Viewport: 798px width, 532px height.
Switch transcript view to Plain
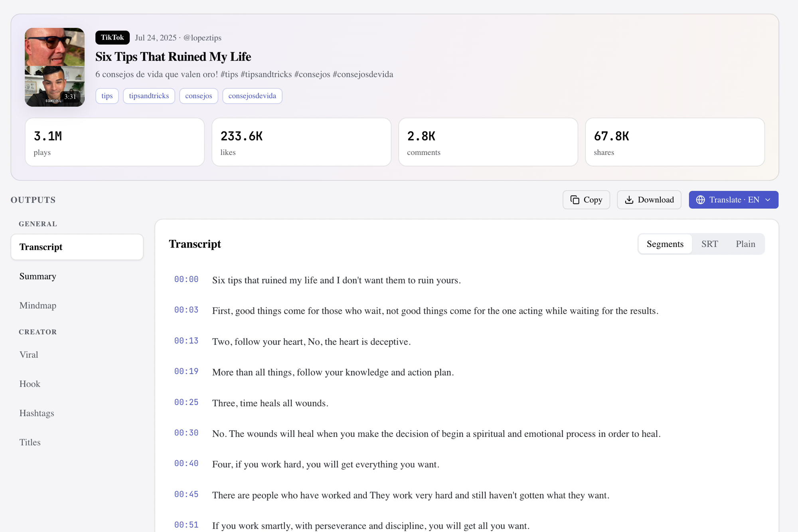tap(745, 244)
